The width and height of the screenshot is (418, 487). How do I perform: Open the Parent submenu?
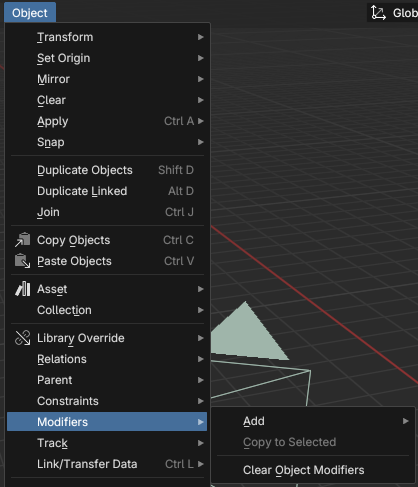pos(107,380)
